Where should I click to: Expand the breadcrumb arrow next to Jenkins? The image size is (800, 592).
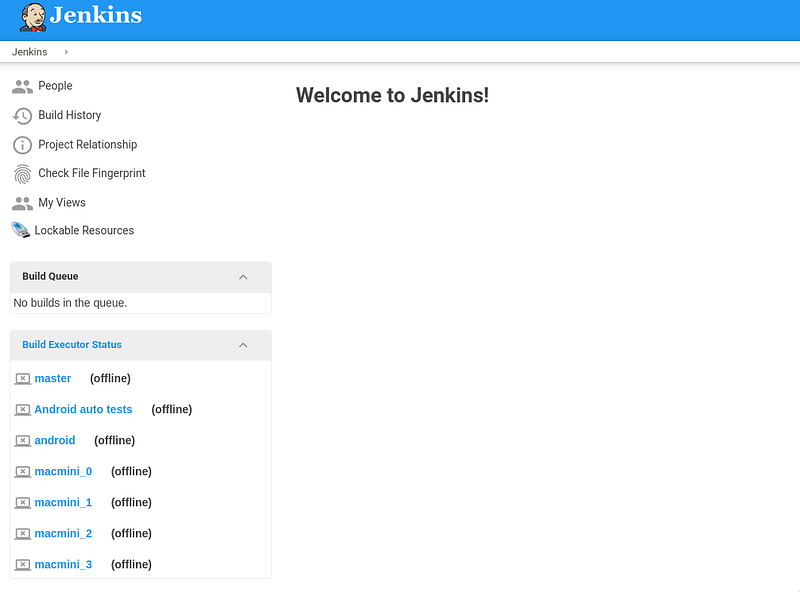[x=66, y=52]
